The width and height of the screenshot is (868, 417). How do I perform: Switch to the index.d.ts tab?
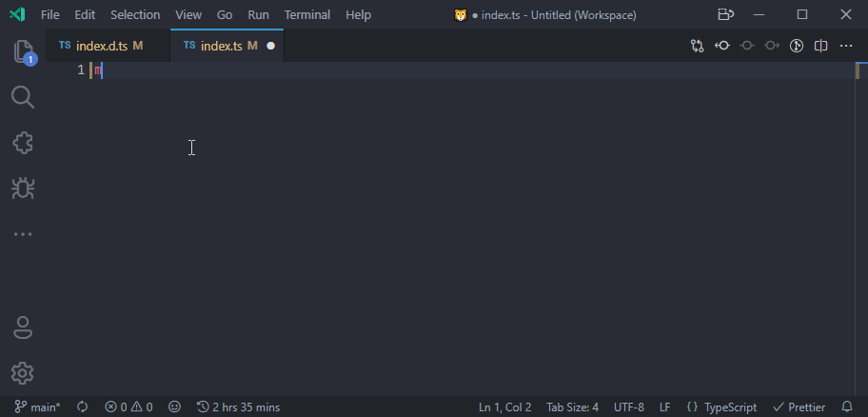[x=108, y=46]
